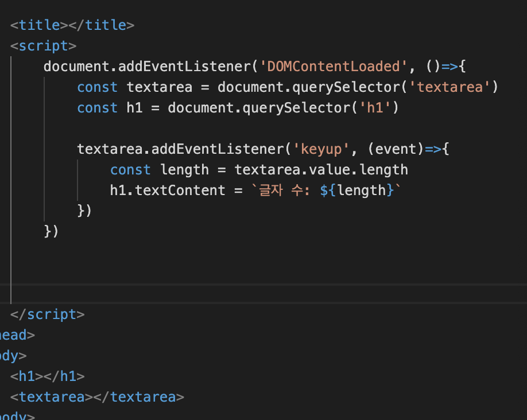This screenshot has width=527, height=420.
Task: Click the arrow function ()=>{ on first listener
Action: point(445,67)
